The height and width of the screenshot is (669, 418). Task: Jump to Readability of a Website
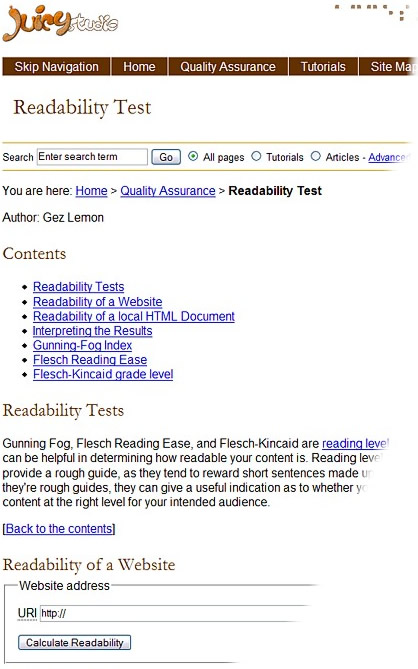pos(98,302)
